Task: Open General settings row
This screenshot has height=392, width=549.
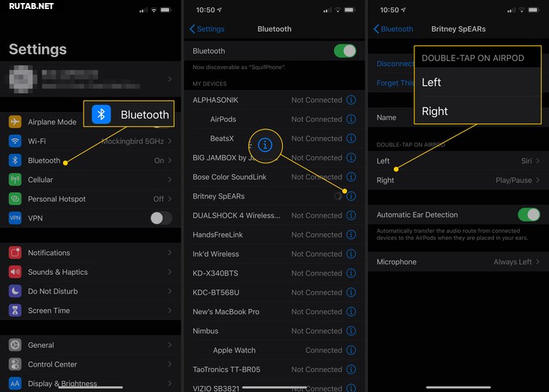Action: click(90, 345)
